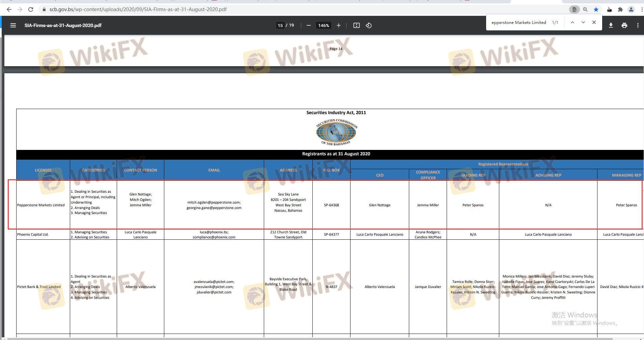The width and height of the screenshot is (644, 340).
Task: Click 'Jemma Miller' in Compliance Officer column
Action: click(428, 205)
